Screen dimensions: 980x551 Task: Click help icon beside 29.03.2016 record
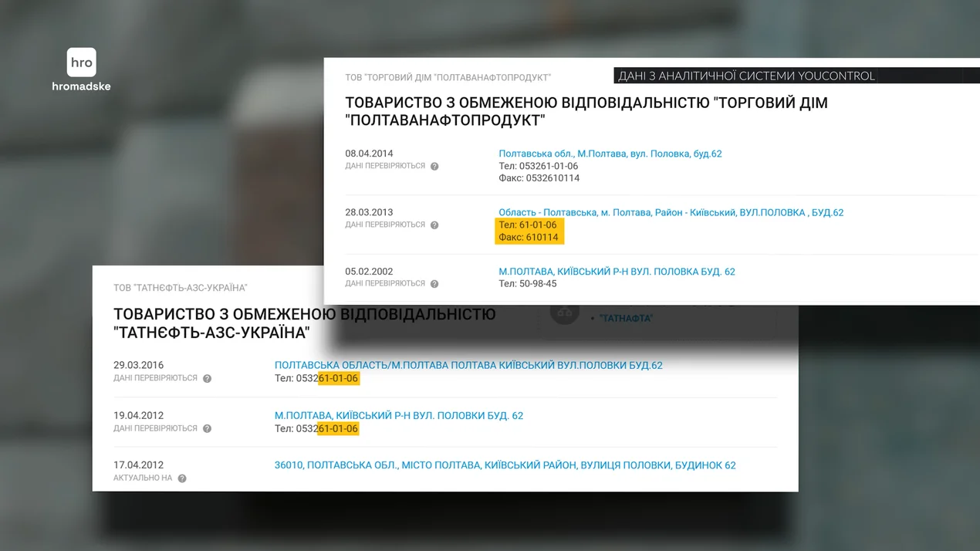pos(207,378)
